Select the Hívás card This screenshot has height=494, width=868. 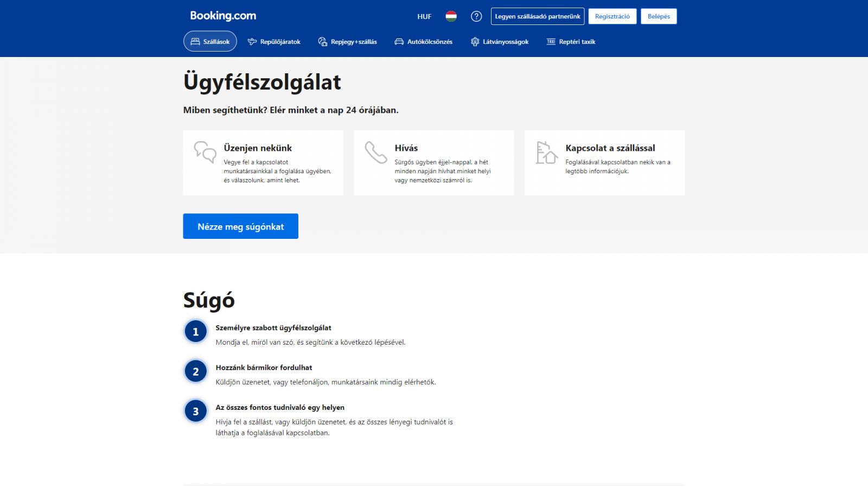point(434,162)
